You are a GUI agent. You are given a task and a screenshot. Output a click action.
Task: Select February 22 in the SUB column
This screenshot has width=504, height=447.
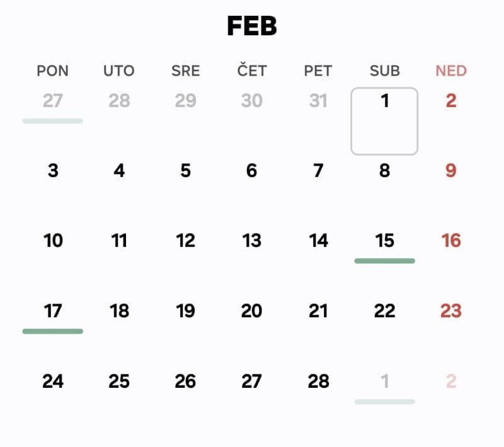[x=384, y=310]
